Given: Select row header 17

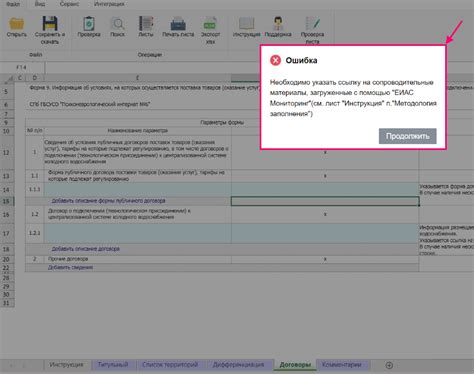Looking at the screenshot, I should pyautogui.click(x=7, y=233).
